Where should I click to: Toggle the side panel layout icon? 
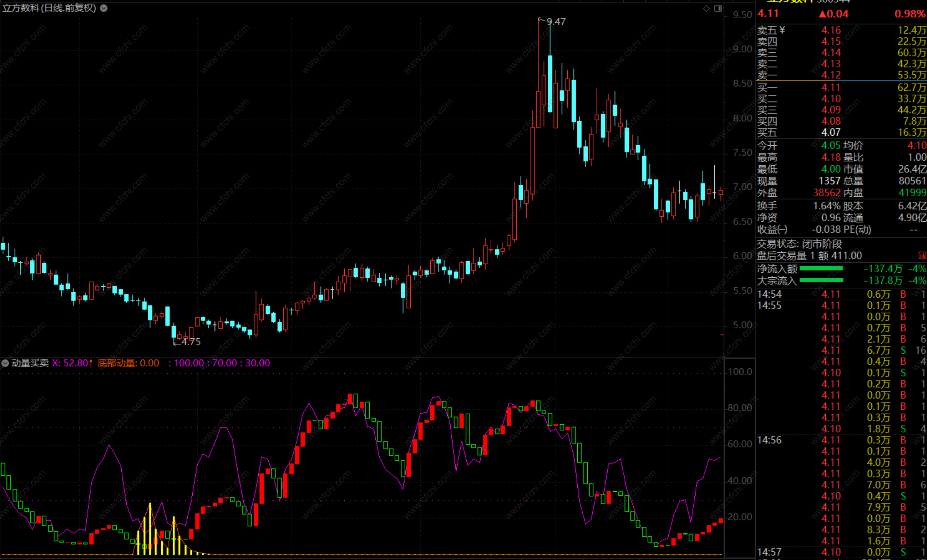[718, 8]
